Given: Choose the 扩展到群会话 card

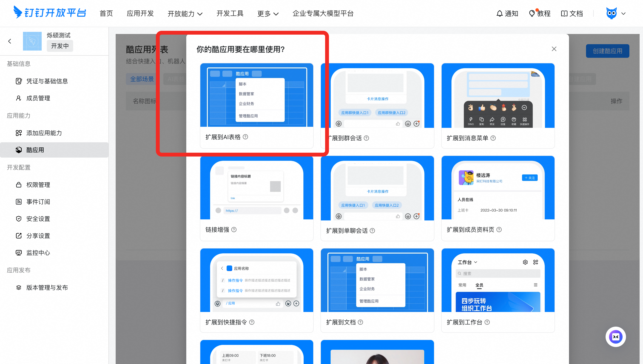Looking at the screenshot, I should (x=377, y=106).
